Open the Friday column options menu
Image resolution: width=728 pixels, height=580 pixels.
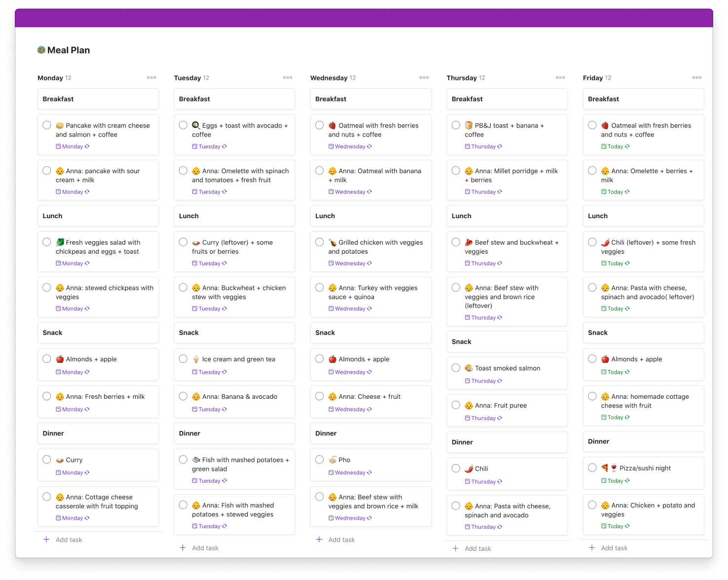click(x=697, y=77)
